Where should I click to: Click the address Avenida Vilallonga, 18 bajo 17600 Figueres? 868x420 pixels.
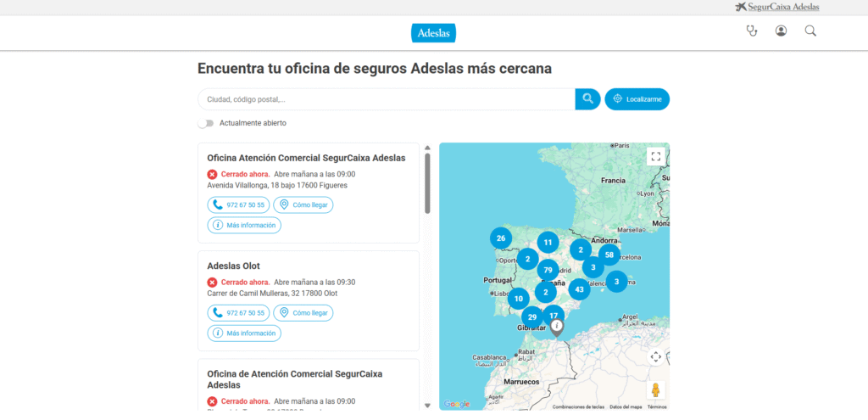(x=277, y=185)
